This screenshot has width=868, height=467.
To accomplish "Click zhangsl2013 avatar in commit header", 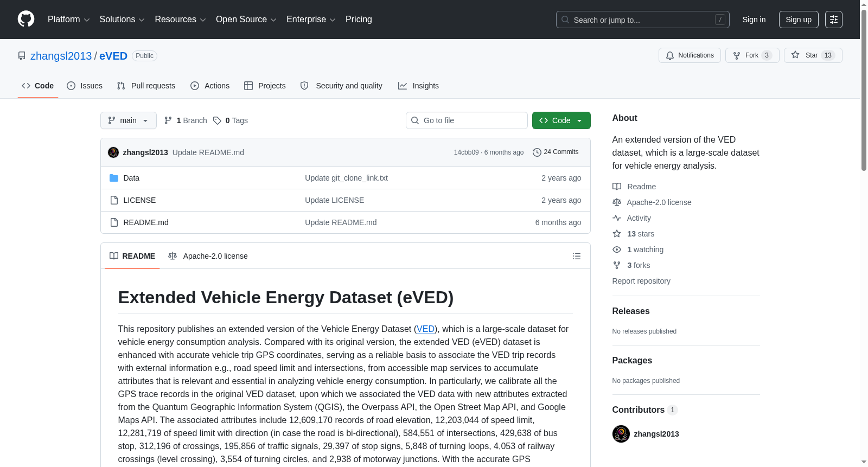I will (x=113, y=152).
